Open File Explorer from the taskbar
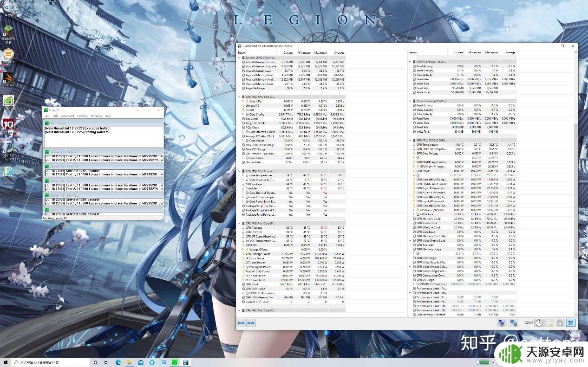The image size is (588, 367). coord(129,362)
